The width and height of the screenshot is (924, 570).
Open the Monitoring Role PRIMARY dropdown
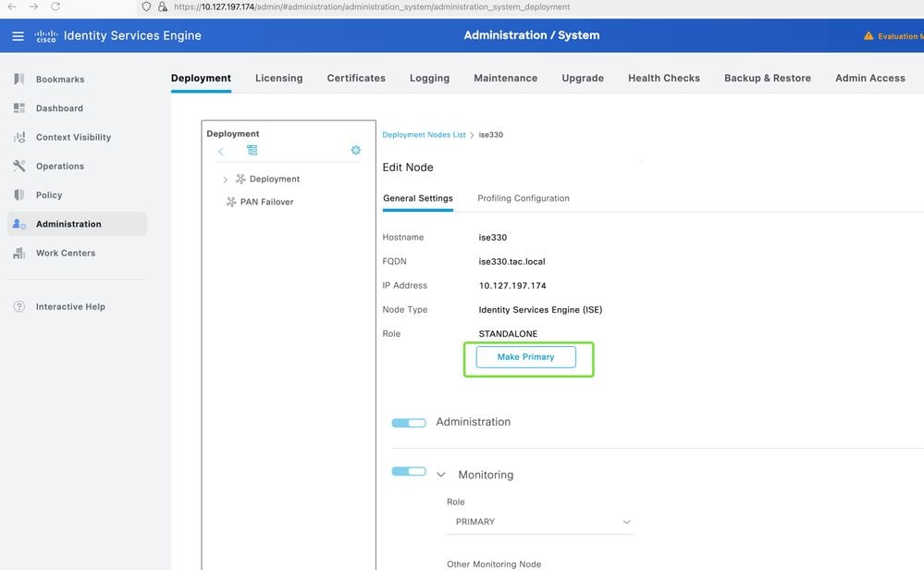click(540, 522)
